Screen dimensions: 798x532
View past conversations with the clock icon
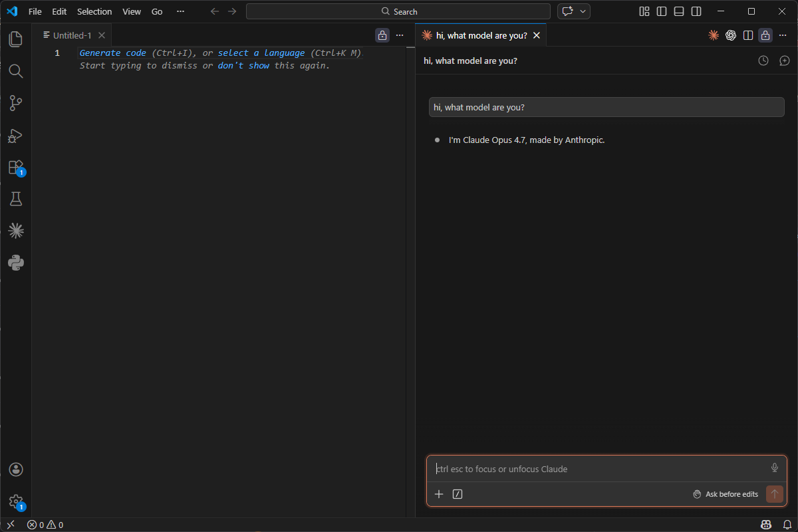pyautogui.click(x=763, y=61)
